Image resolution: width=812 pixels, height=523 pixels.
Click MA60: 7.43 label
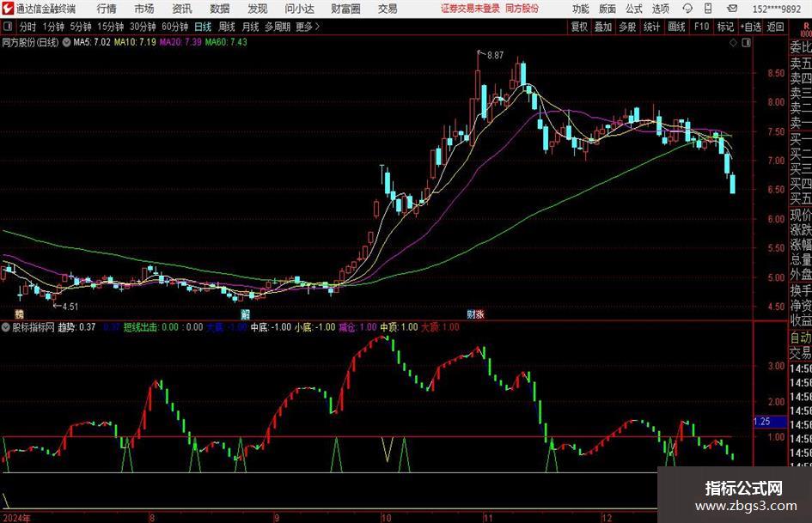(226, 42)
